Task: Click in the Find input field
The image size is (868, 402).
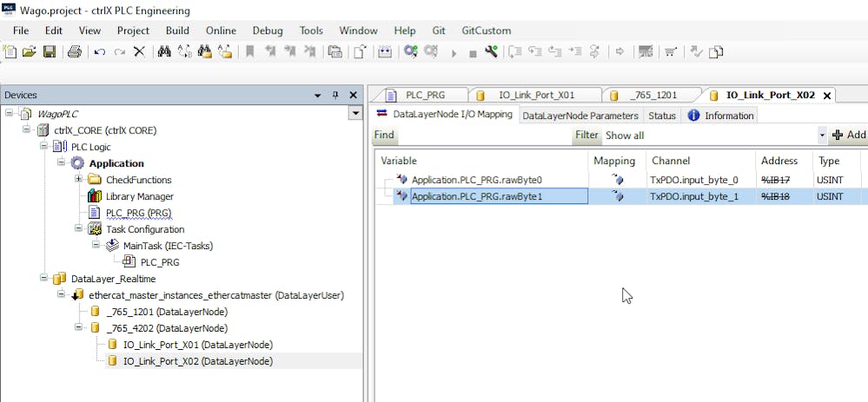Action: tap(485, 135)
